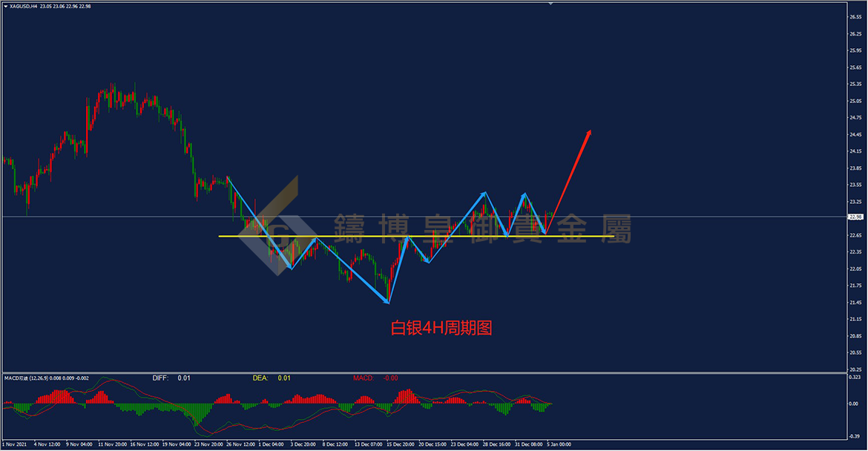Click the 15 Dec 20:00 time label

[x=400, y=444]
